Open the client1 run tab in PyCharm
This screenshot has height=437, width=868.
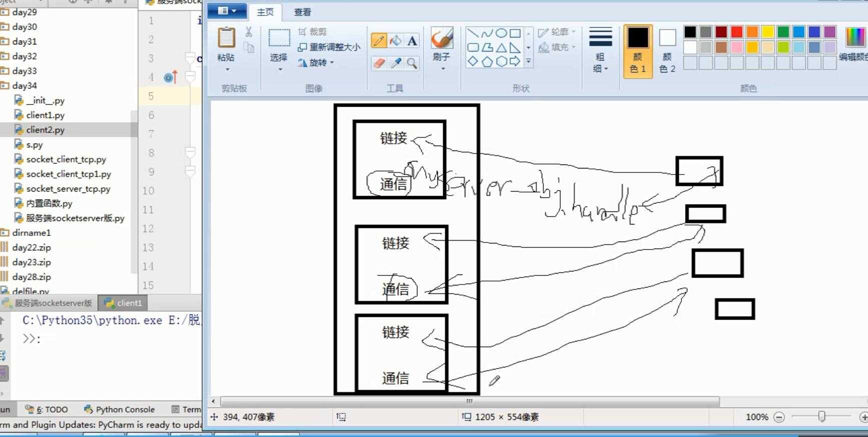click(123, 303)
